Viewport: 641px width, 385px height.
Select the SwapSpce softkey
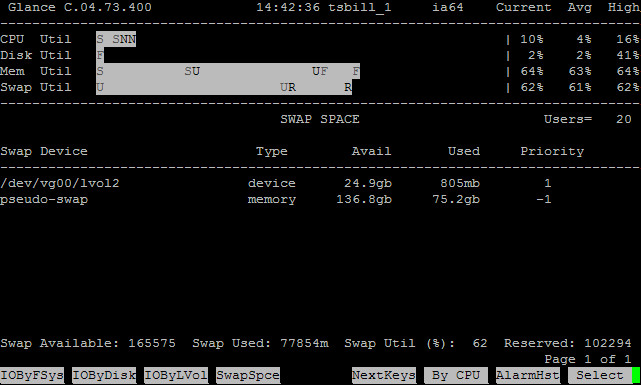248,375
